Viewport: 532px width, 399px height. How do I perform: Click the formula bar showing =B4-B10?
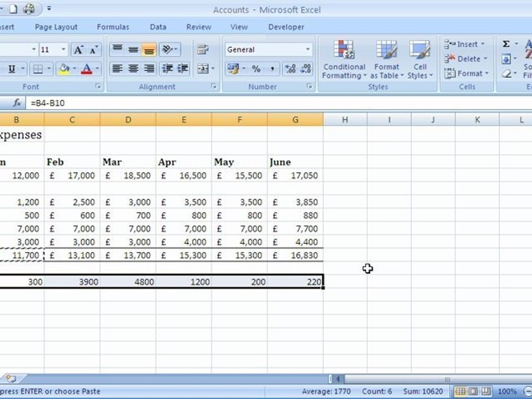pyautogui.click(x=278, y=103)
